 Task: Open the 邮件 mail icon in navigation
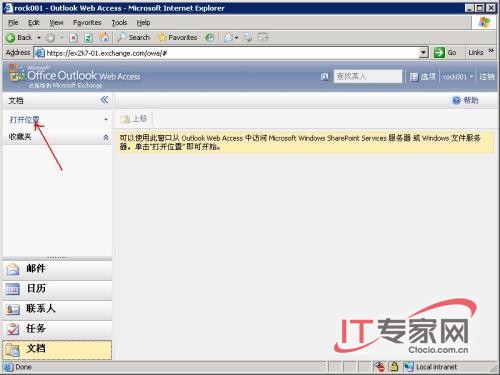pyautogui.click(x=13, y=269)
